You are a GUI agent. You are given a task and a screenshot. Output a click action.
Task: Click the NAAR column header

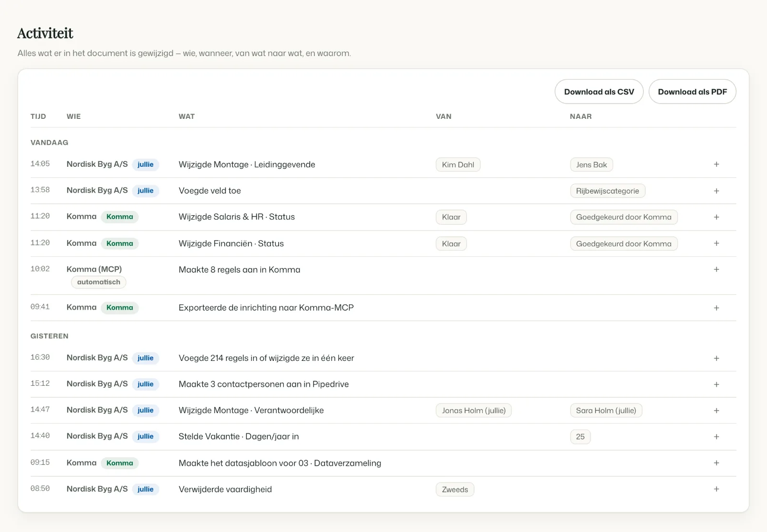click(x=581, y=116)
